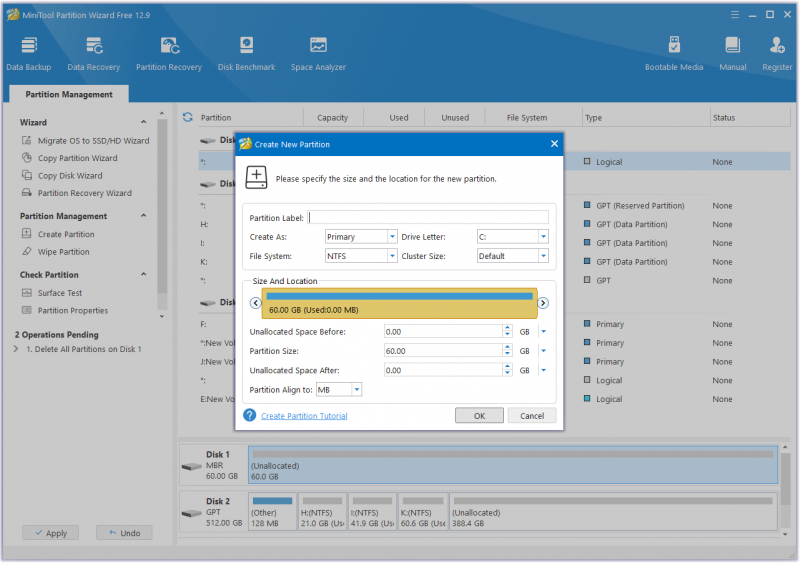Cancel the new partition dialog
Image resolution: width=800 pixels, height=563 pixels.
[x=532, y=415]
